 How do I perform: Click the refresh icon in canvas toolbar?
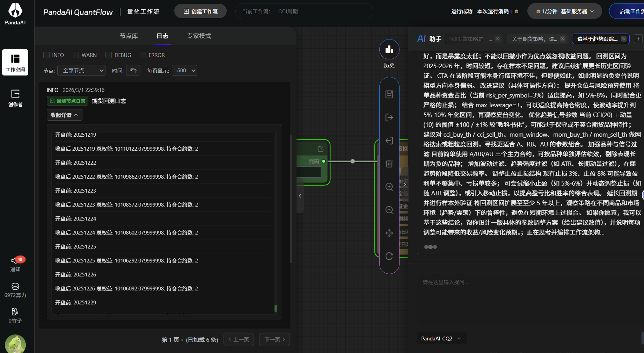(389, 256)
